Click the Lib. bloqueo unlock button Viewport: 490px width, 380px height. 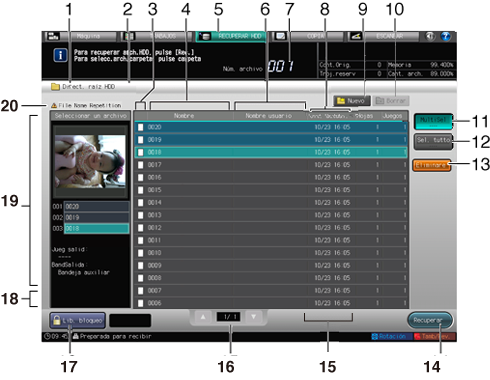[x=77, y=320]
